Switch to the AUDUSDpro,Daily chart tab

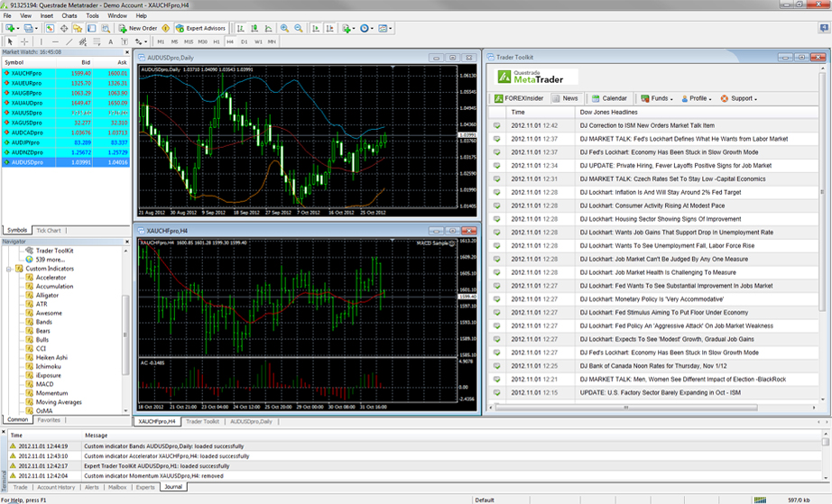point(251,421)
